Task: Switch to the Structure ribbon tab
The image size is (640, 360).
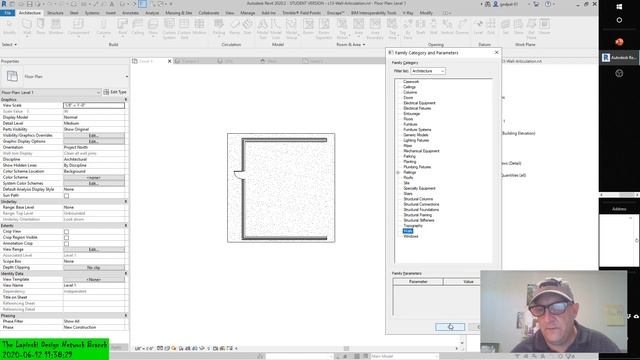Action: point(55,13)
